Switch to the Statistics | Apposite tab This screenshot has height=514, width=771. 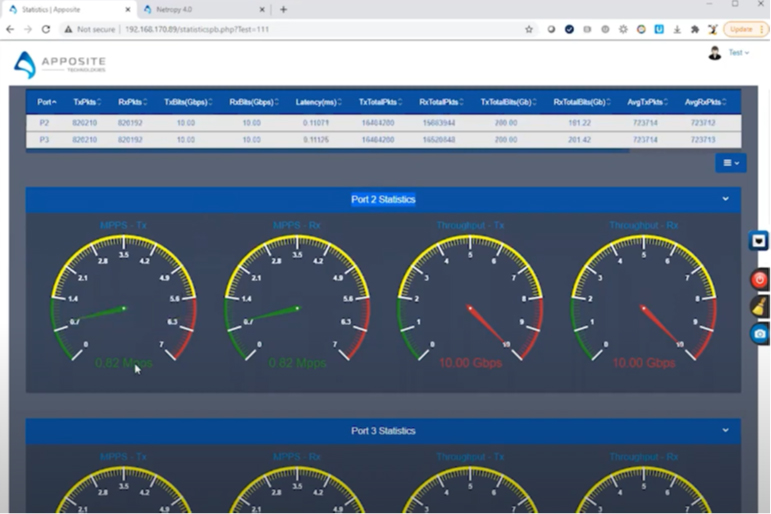(69, 9)
